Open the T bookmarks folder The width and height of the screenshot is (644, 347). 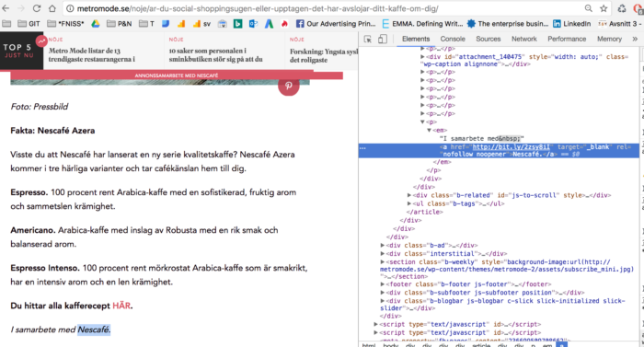146,24
